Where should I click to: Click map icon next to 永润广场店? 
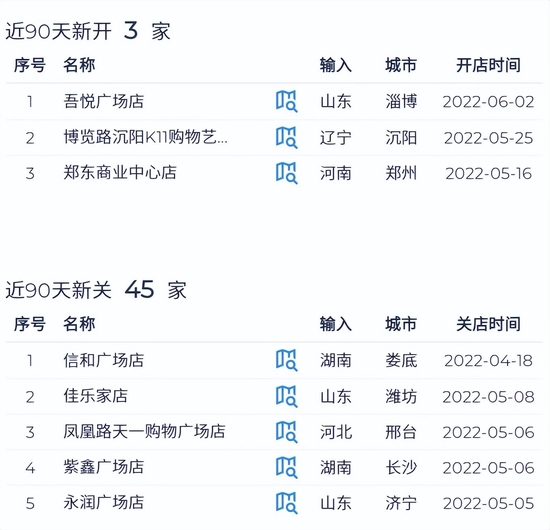click(x=287, y=503)
